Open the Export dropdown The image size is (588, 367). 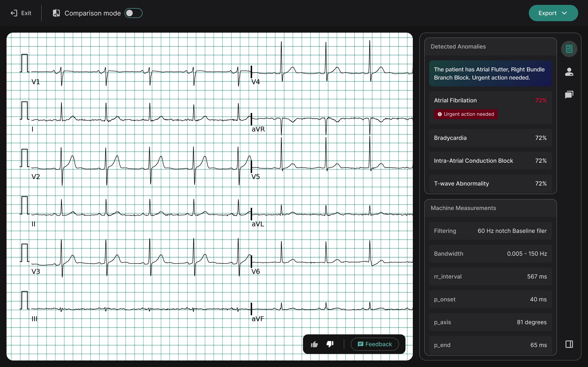click(x=553, y=13)
